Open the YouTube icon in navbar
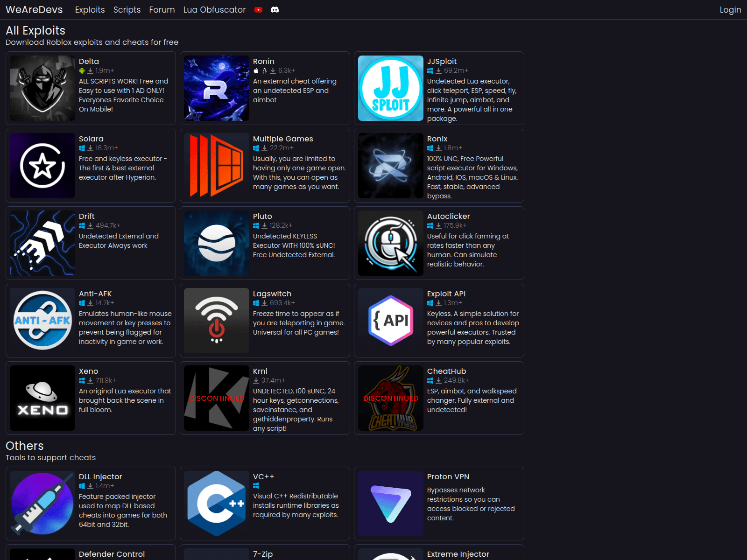 [258, 10]
